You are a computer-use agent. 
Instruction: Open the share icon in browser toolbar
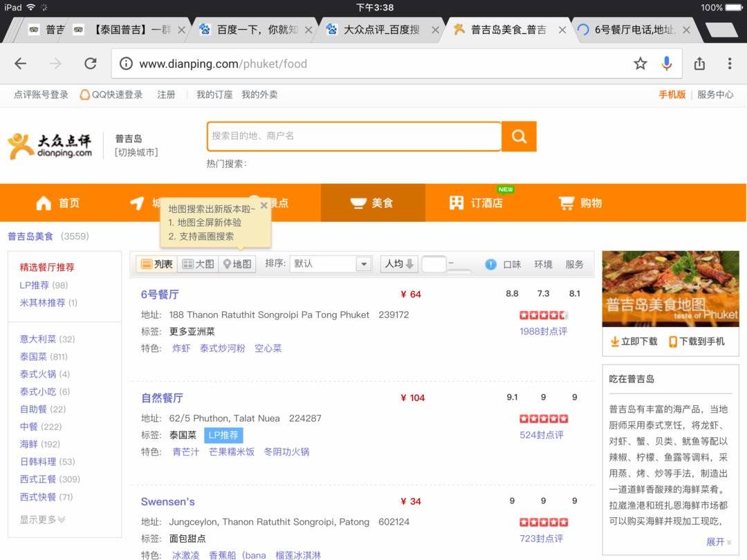pyautogui.click(x=699, y=64)
